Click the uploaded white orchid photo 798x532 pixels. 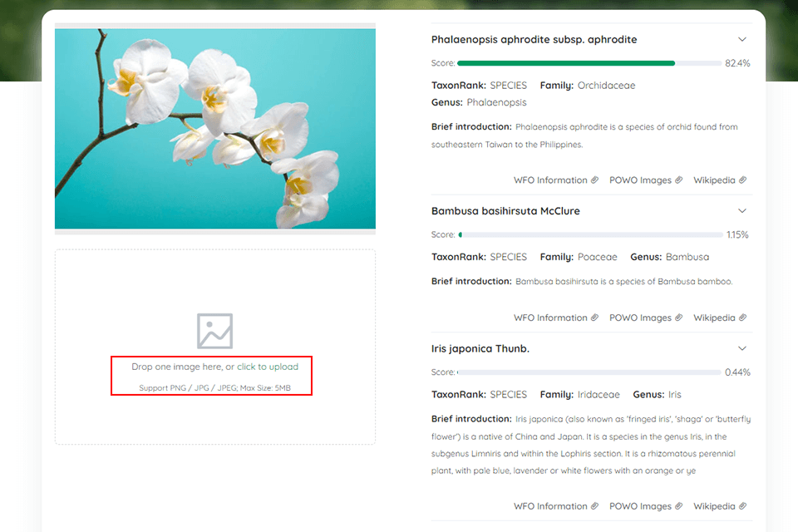(x=215, y=128)
